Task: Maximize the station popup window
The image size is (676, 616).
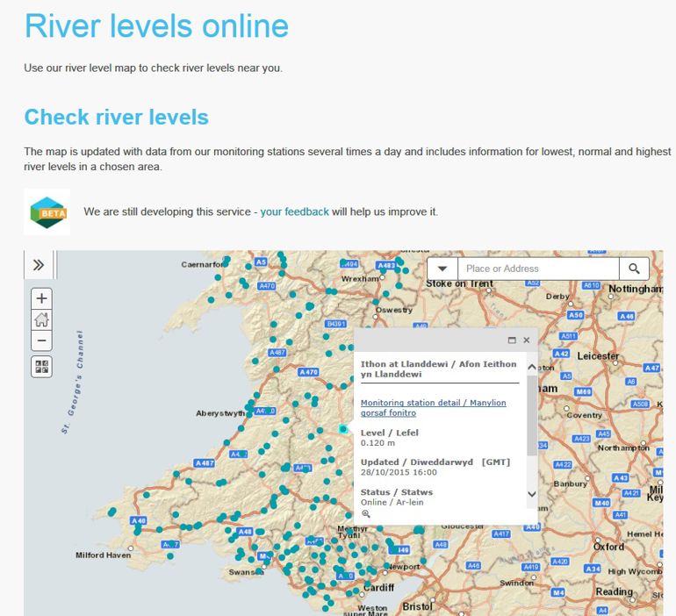Action: pyautogui.click(x=512, y=340)
